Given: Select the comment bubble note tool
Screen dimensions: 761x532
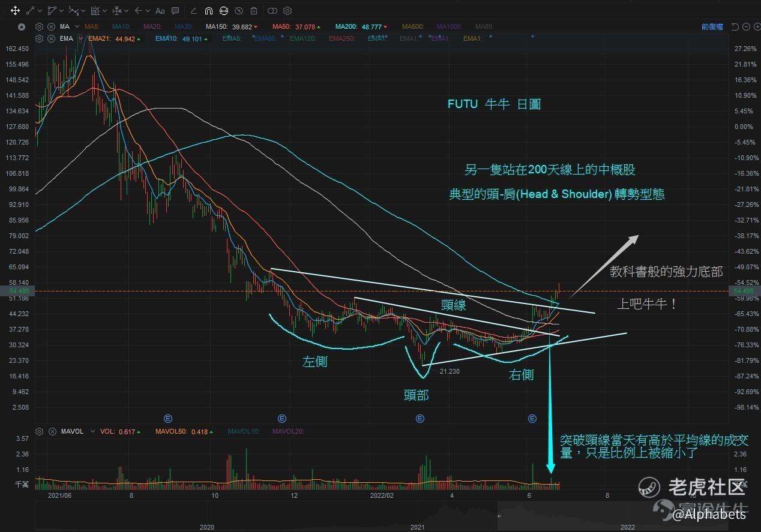Looking at the screenshot, I should (175, 11).
